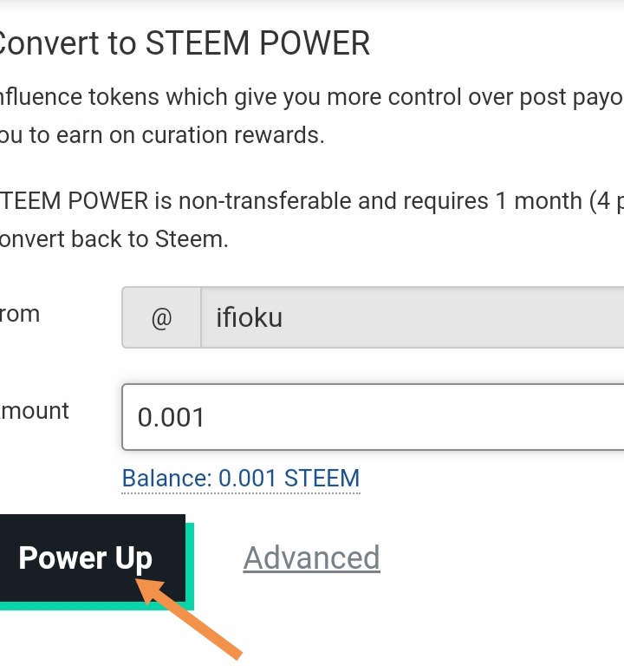Open the Advanced options link
This screenshot has height=672, width=624.
pos(311,558)
